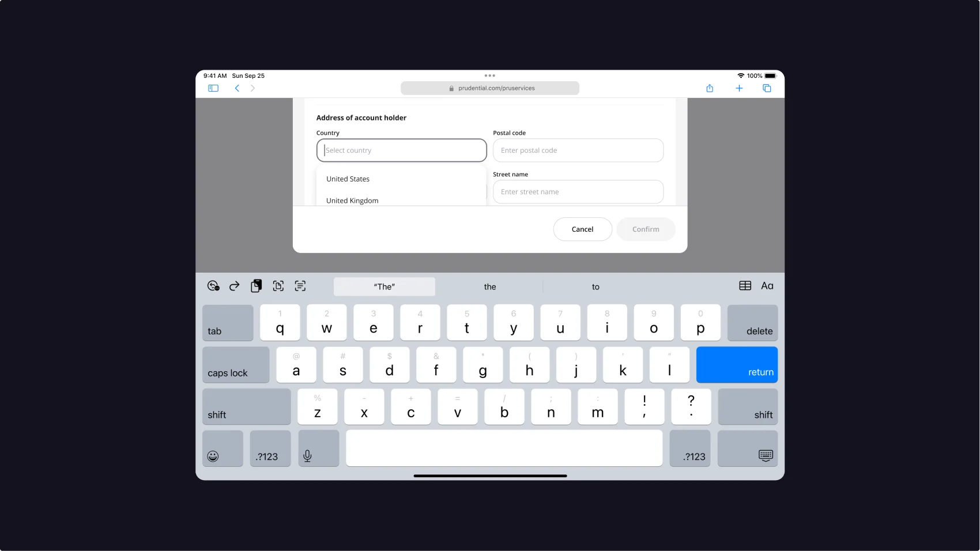
Task: Go back with the browser back arrow
Action: pos(237,88)
